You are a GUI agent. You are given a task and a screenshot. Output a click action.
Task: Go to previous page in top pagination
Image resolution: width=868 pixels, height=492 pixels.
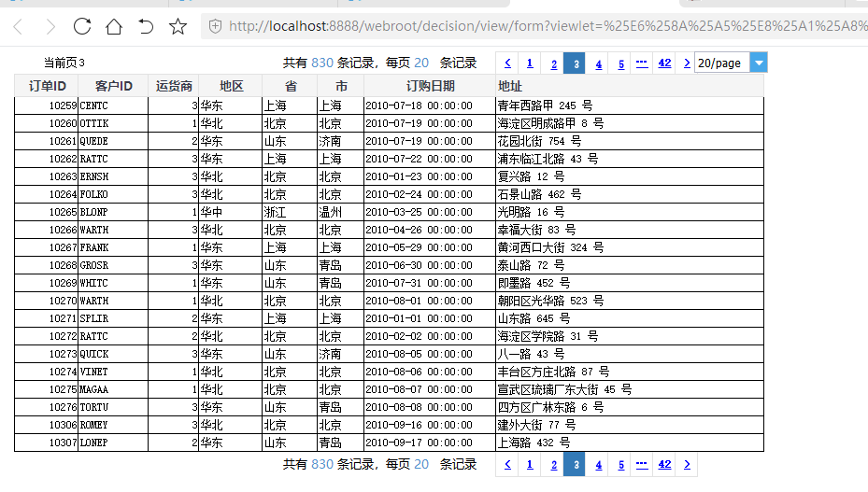tap(507, 63)
